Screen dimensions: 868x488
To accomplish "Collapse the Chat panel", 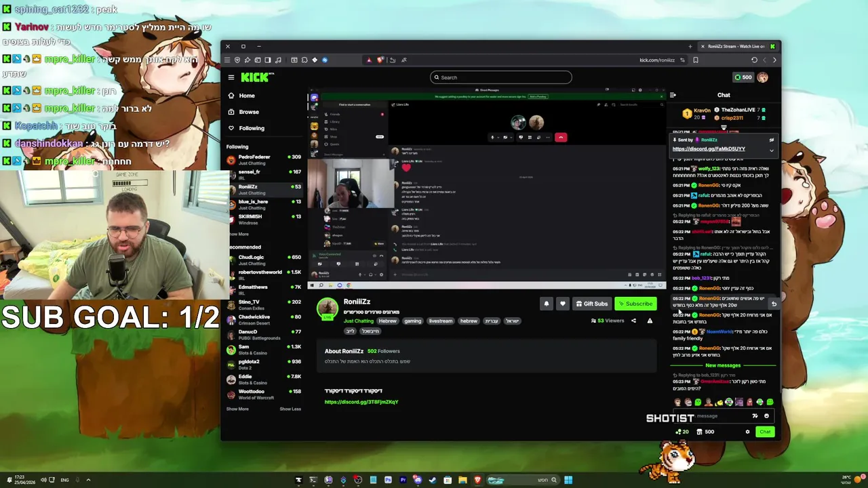I will [x=673, y=96].
